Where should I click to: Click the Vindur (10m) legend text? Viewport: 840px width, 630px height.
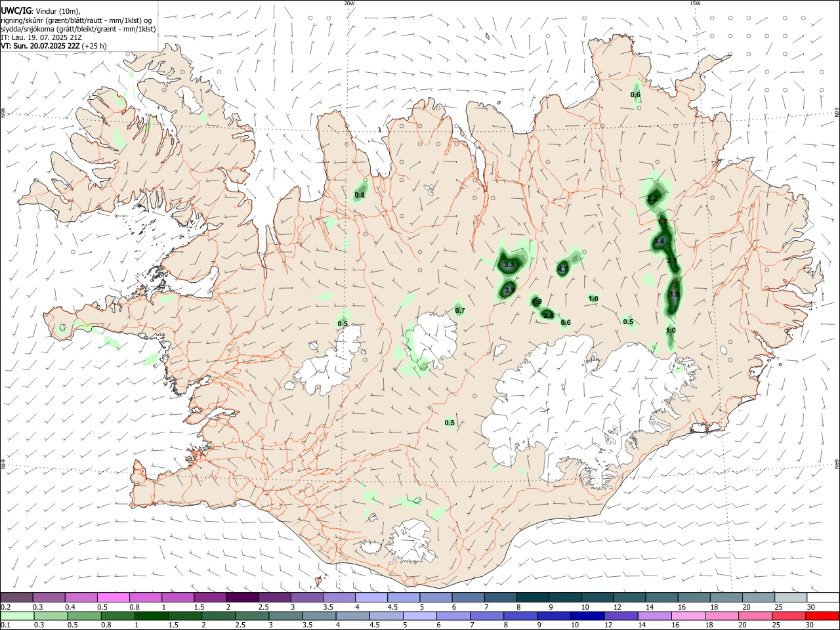coord(58,11)
